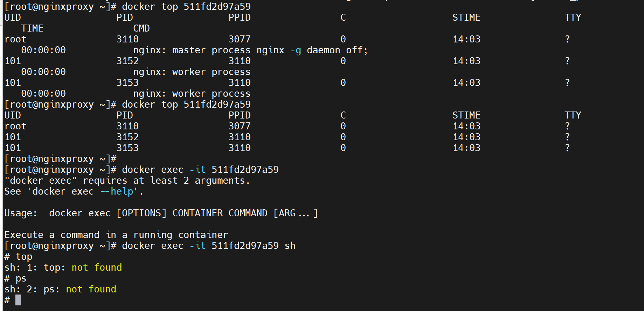The height and width of the screenshot is (311, 644).
Task: Click "requires at least 2 arguments" error text
Action: [x=166, y=181]
